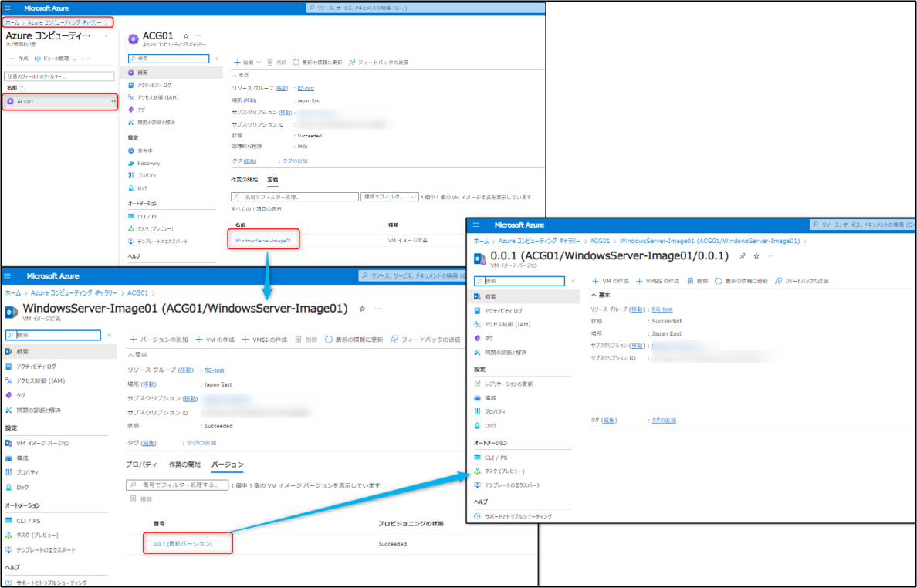Open the ellipsis menu on the ACG01 list row
917x588 pixels.
pyautogui.click(x=114, y=101)
